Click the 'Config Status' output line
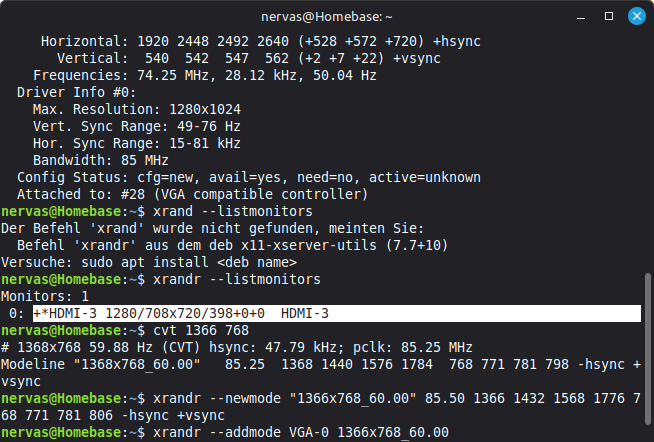Image resolution: width=654 pixels, height=442 pixels. (x=248, y=177)
